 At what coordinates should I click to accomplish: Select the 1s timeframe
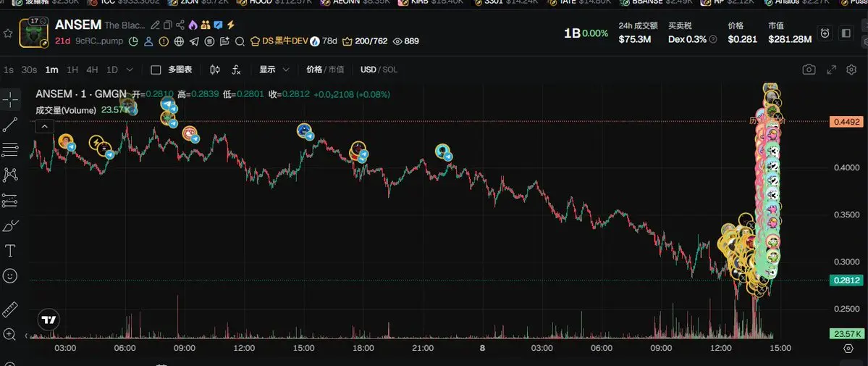8,70
